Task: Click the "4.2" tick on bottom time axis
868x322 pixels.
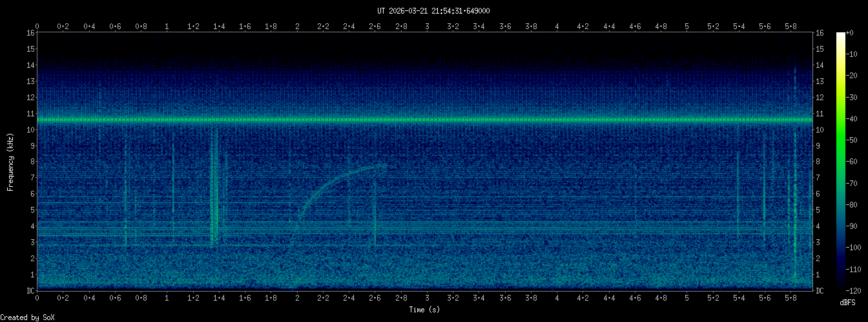Action: click(x=583, y=299)
